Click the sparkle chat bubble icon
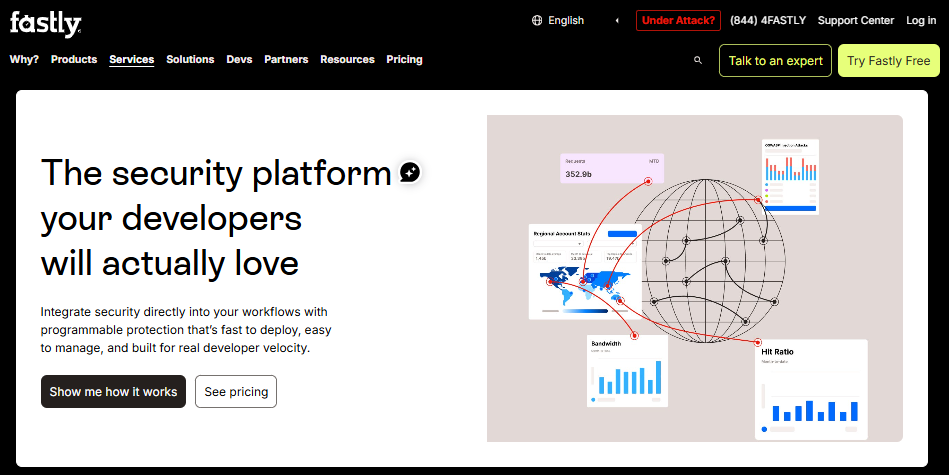The image size is (949, 475). [x=410, y=172]
